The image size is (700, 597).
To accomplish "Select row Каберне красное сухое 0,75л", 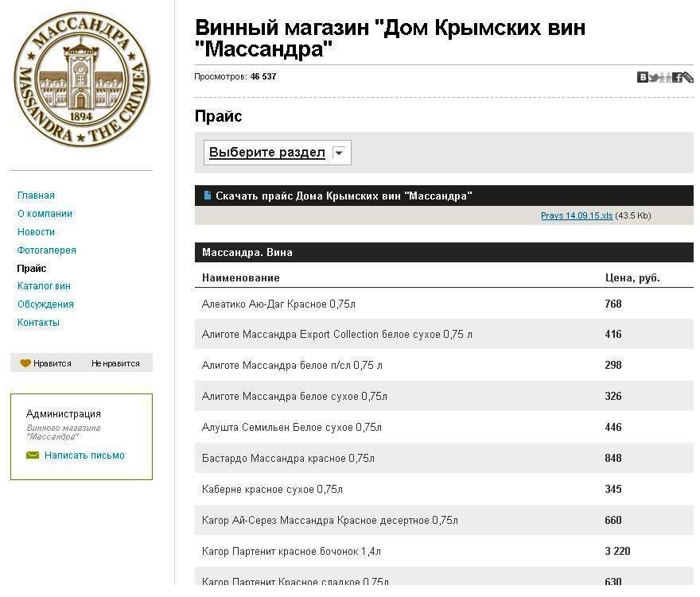I will click(444, 490).
